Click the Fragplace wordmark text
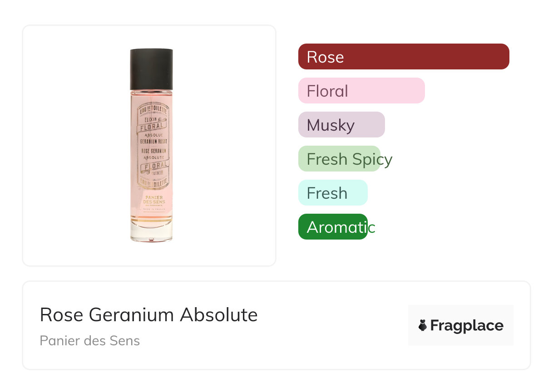 [466, 326]
